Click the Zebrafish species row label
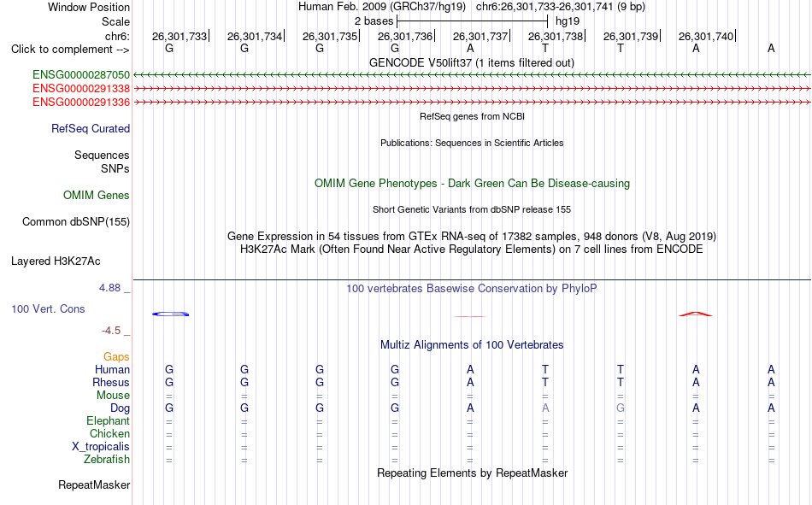The image size is (812, 505). tap(107, 460)
